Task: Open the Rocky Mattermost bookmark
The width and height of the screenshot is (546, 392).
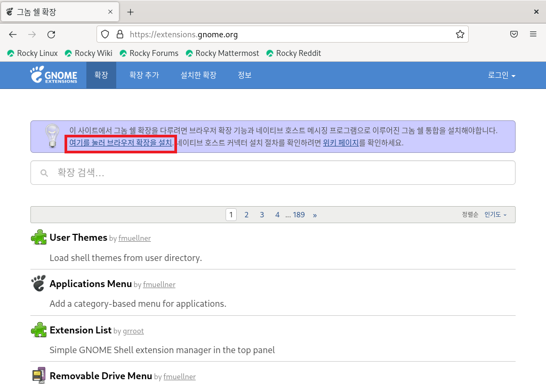Action: (x=222, y=53)
